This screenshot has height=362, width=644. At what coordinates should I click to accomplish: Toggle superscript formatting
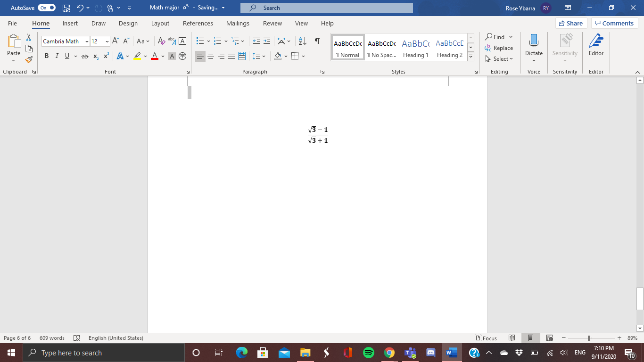click(106, 56)
